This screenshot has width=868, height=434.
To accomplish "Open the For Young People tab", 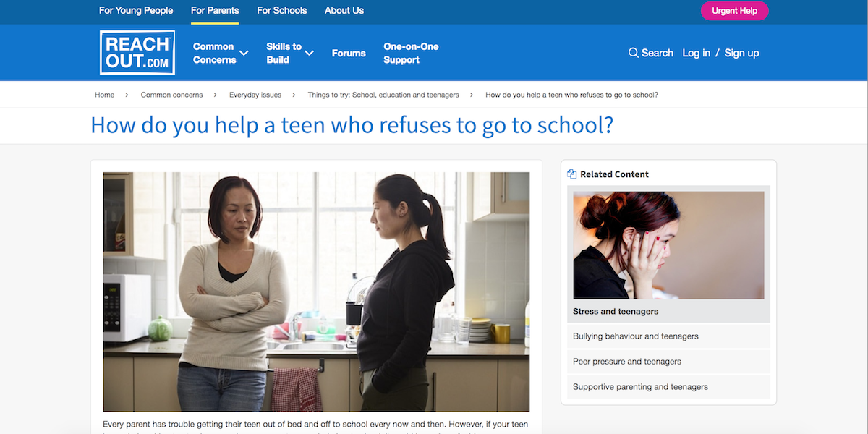I will pyautogui.click(x=136, y=11).
